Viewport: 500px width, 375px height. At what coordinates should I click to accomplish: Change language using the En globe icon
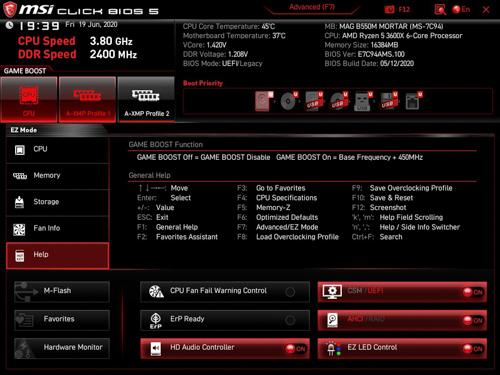tap(461, 9)
